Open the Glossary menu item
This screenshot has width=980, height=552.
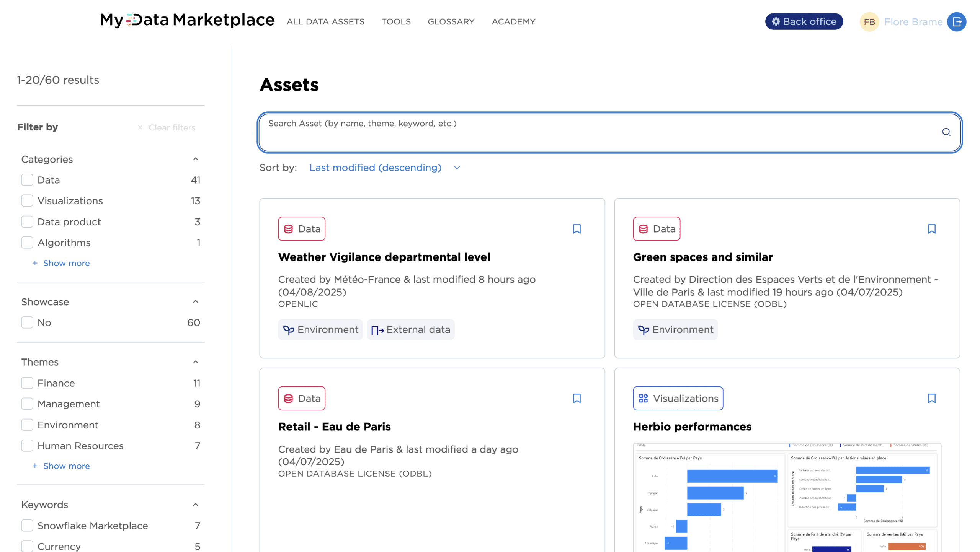[451, 22]
